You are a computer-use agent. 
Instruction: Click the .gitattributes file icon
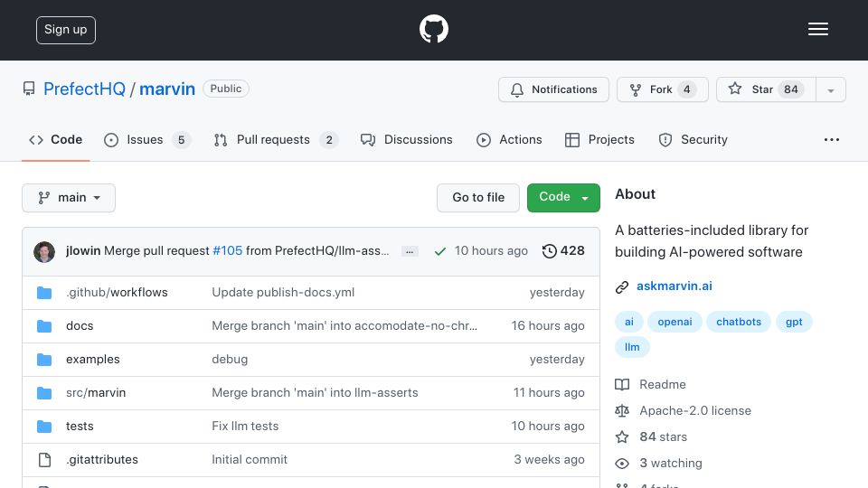coord(44,460)
